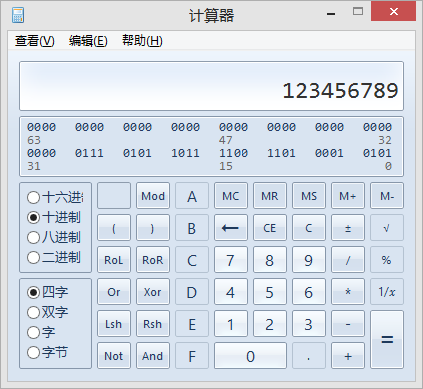Click the digit 7 key

click(231, 260)
